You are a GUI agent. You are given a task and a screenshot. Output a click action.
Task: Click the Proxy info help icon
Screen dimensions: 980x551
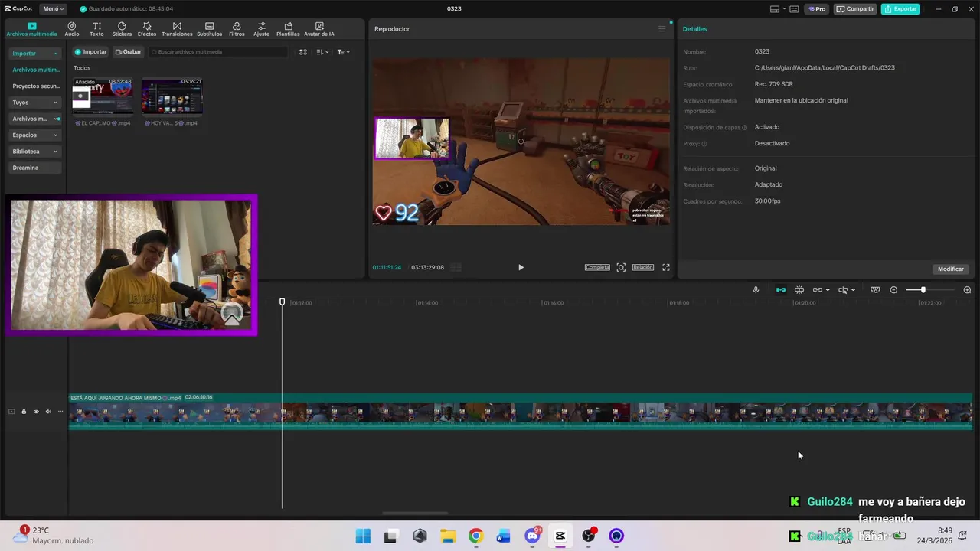click(x=704, y=144)
